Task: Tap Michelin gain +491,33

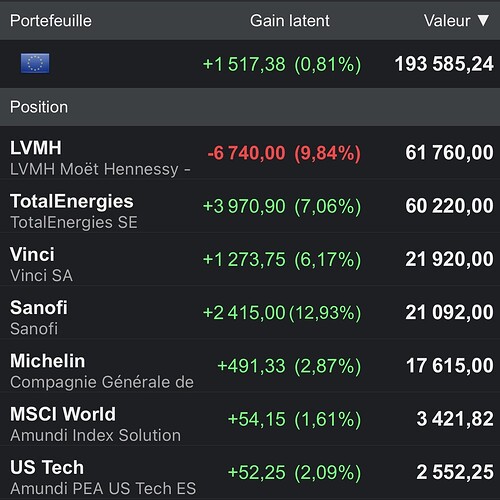Action: (251, 366)
